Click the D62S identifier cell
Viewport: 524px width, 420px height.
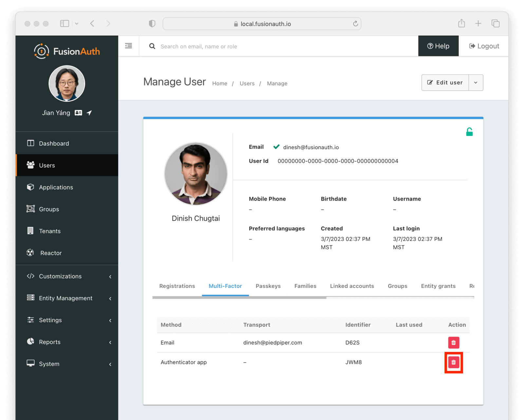tap(352, 342)
